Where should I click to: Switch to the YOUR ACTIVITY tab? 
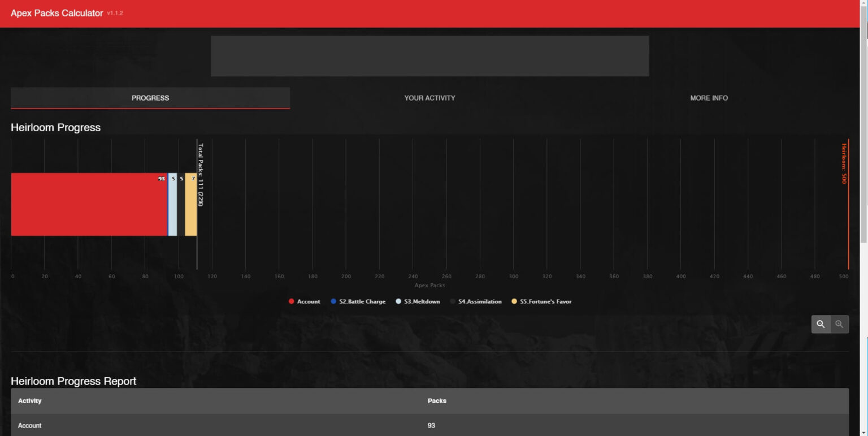tap(429, 97)
